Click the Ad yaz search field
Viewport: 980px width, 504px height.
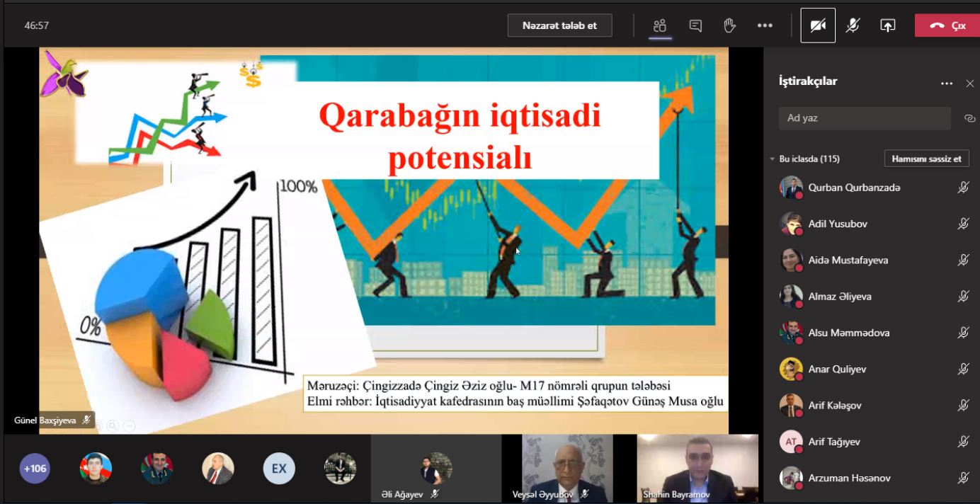click(864, 118)
